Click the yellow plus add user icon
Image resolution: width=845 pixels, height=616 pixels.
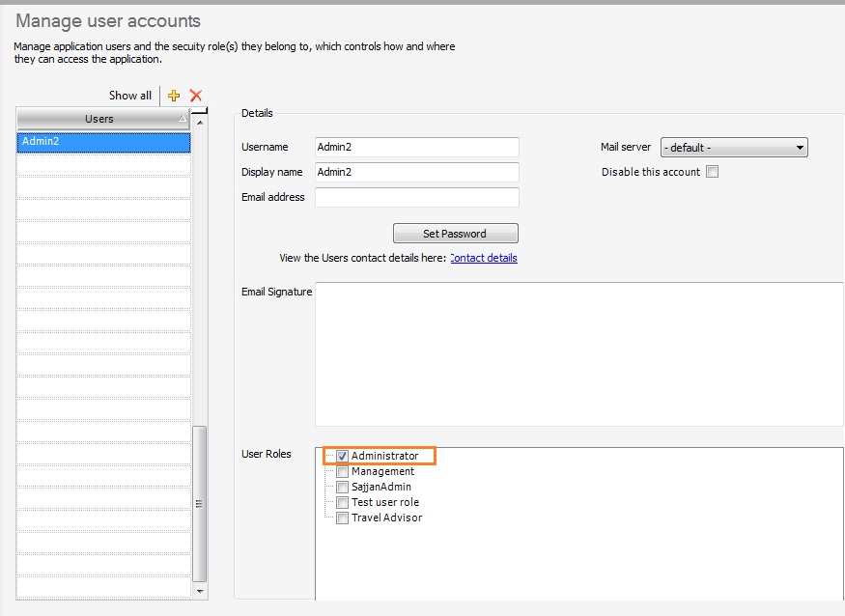(174, 96)
